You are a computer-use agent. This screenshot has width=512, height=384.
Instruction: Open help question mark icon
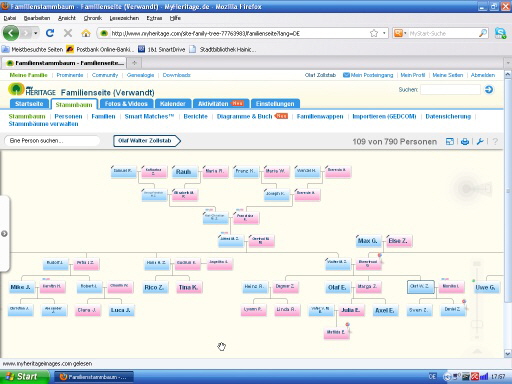[x=495, y=142]
